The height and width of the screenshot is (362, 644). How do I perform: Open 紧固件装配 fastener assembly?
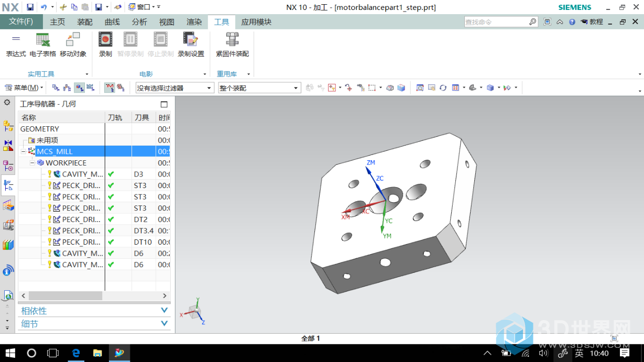pyautogui.click(x=232, y=45)
